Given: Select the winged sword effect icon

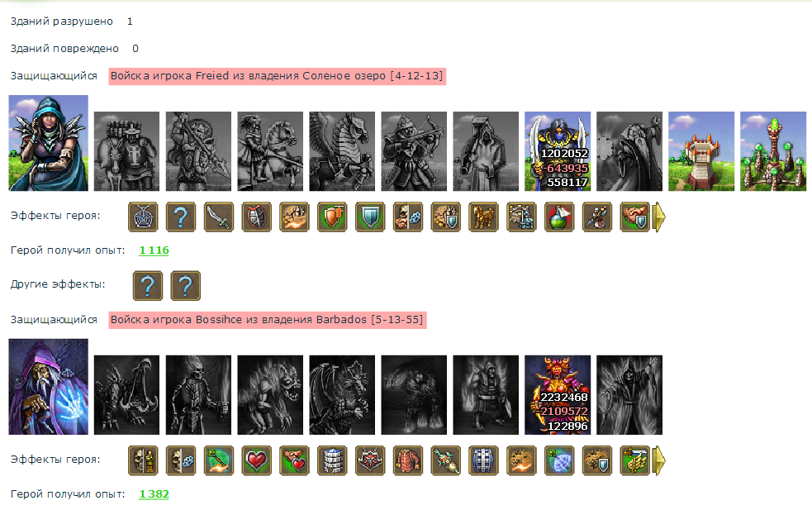Looking at the screenshot, I should pos(635,460).
